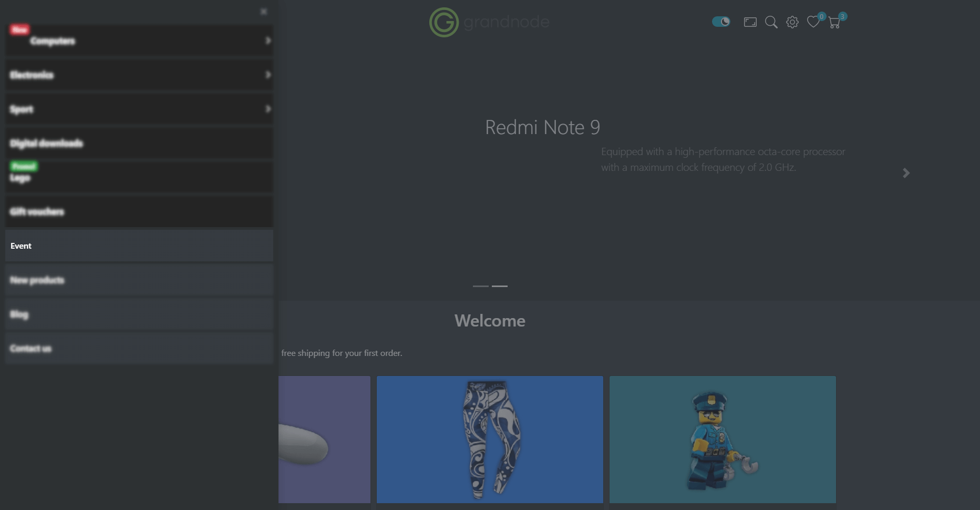Open the shopping cart icon

tap(834, 23)
